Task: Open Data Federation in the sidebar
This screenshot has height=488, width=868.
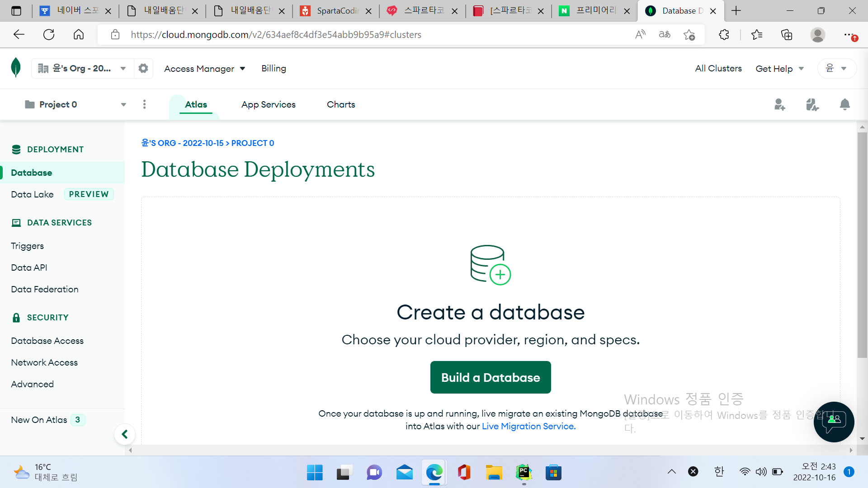Action: [44, 289]
